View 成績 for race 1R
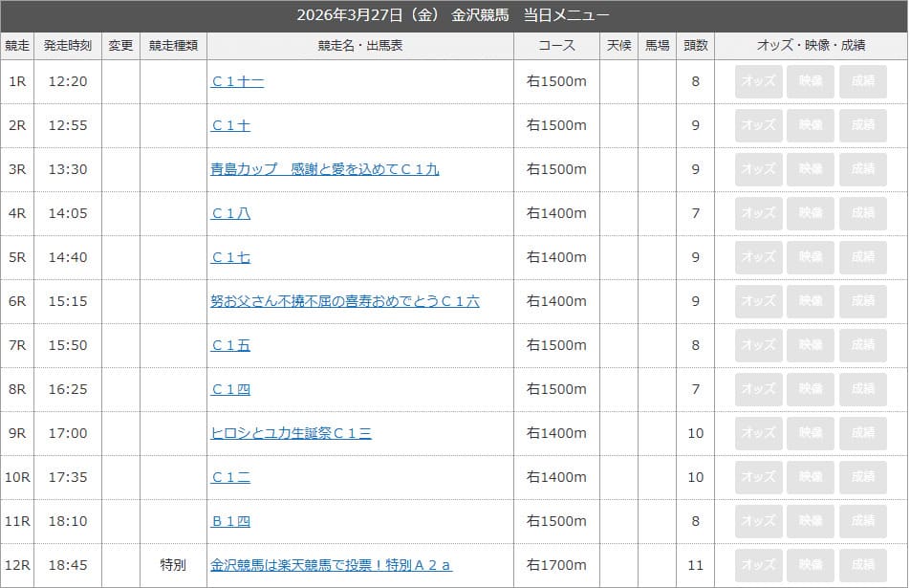This screenshot has height=588, width=910. click(x=864, y=82)
